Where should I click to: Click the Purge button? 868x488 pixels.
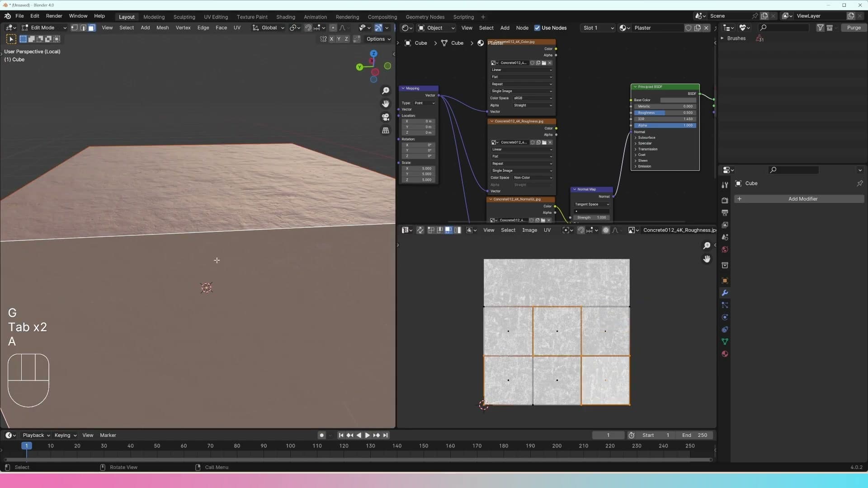click(x=854, y=28)
